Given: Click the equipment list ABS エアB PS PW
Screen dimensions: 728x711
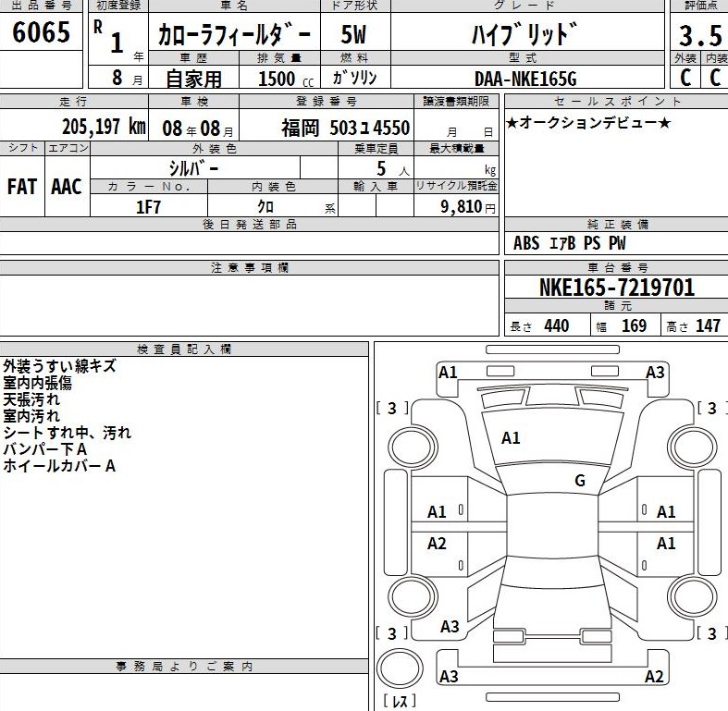Looking at the screenshot, I should tap(570, 243).
